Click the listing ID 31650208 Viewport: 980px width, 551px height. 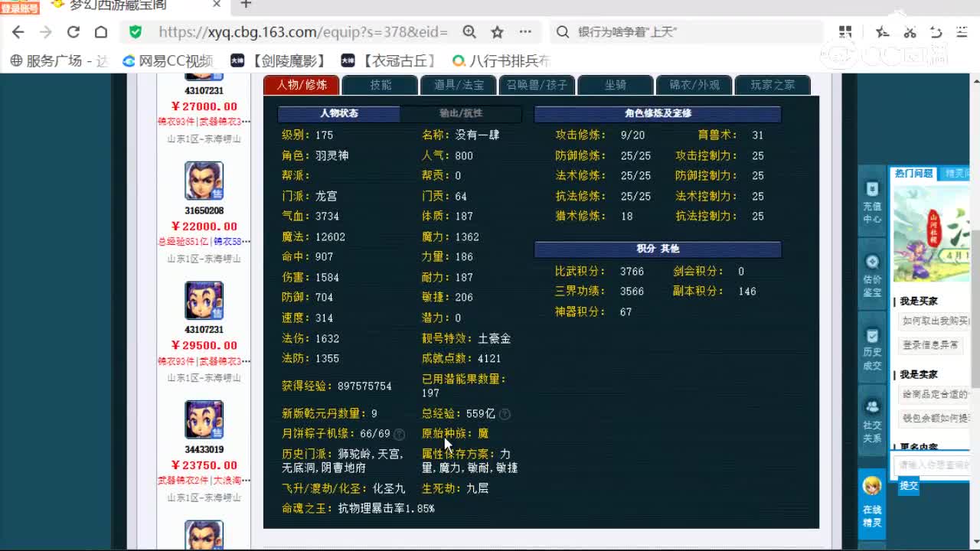pos(204,210)
